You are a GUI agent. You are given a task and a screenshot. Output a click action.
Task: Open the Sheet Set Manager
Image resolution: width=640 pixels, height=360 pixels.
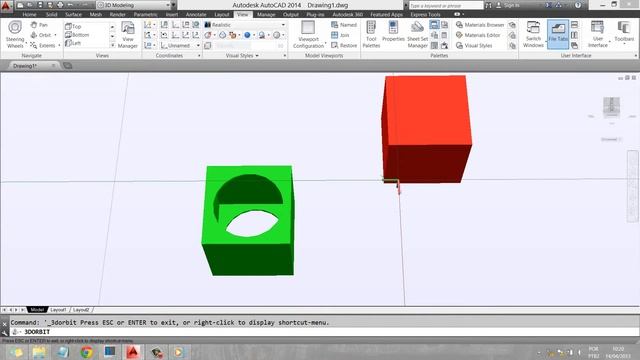point(417,35)
